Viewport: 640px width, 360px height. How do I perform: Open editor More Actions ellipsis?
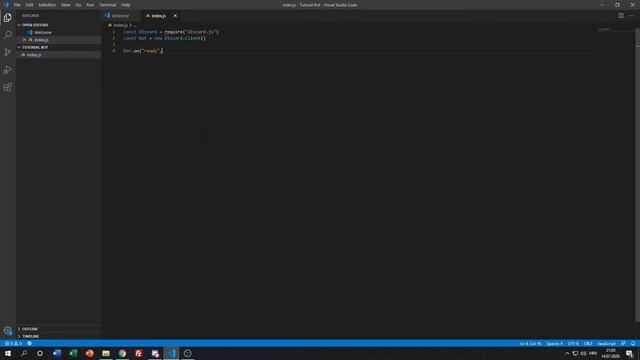(631, 16)
